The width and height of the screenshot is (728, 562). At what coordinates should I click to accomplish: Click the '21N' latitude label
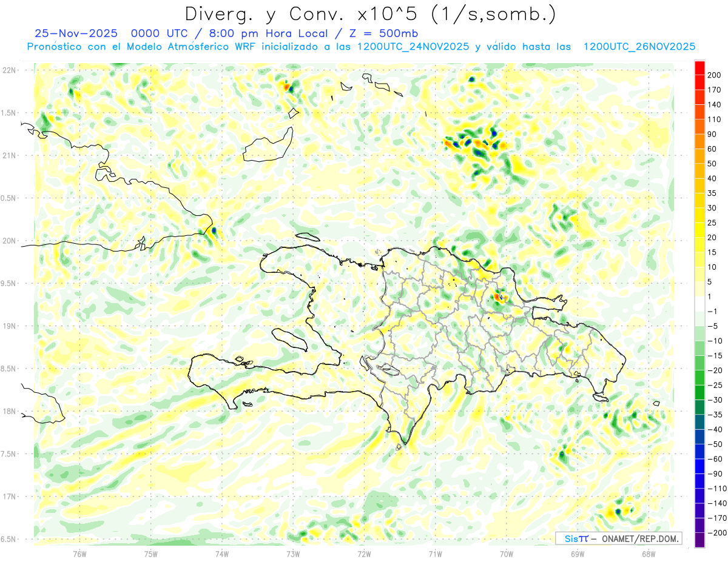tap(9, 155)
